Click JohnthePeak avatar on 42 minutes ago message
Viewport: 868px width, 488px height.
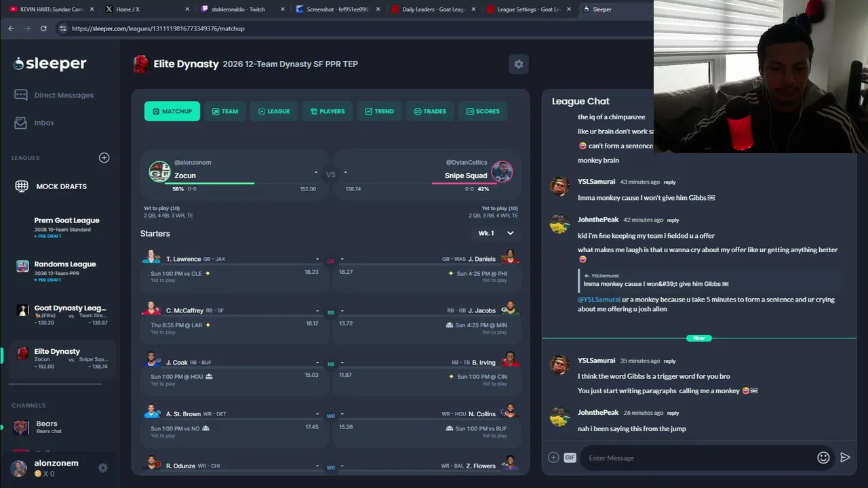[559, 224]
